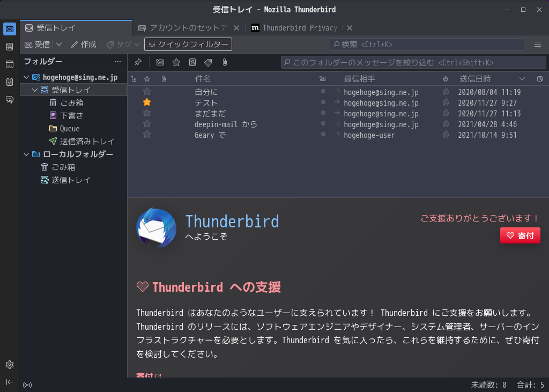The height and width of the screenshot is (392, 549).
Task: Open the Tasks space icon
Action: [x=10, y=82]
